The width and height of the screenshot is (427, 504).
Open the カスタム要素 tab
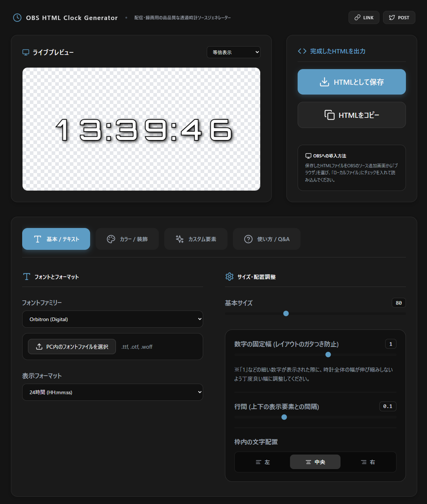(x=196, y=239)
